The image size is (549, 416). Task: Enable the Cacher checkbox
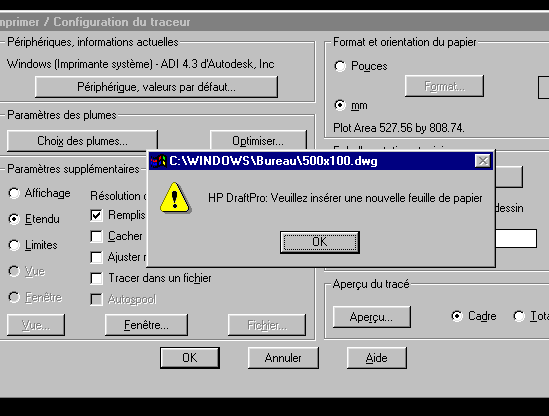click(x=96, y=236)
